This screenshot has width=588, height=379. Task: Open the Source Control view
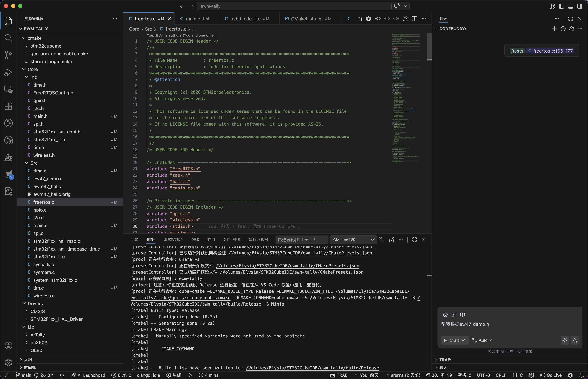[8, 55]
